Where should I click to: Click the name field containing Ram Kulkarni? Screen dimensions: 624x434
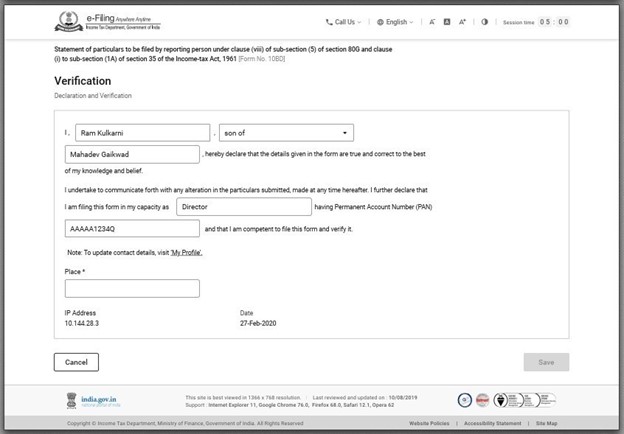[x=139, y=132]
